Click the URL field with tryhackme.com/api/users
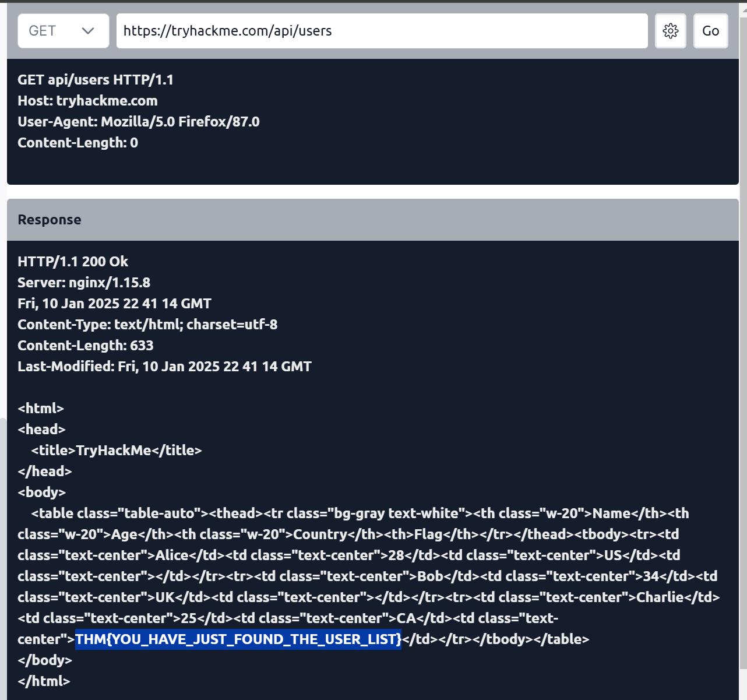This screenshot has height=700, width=747. (x=382, y=31)
